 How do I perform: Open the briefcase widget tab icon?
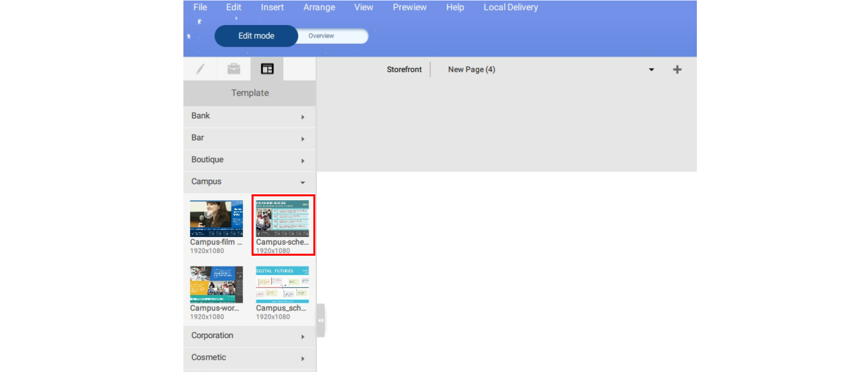(x=234, y=69)
